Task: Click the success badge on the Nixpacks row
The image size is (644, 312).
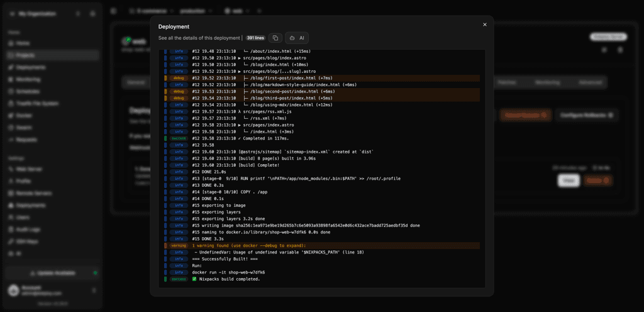Action: click(179, 279)
